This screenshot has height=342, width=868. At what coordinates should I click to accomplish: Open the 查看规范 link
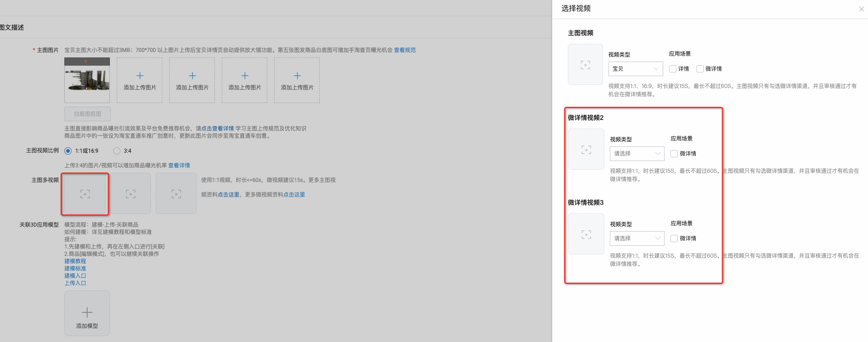405,50
